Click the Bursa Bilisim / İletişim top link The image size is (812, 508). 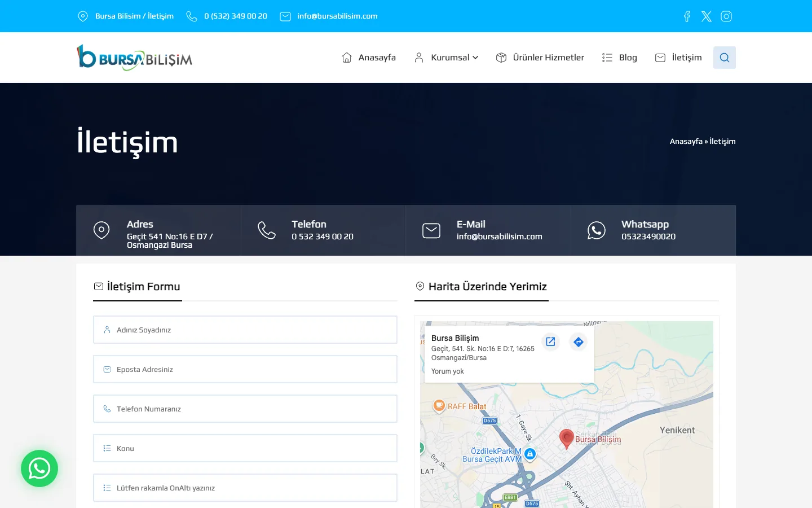point(134,16)
